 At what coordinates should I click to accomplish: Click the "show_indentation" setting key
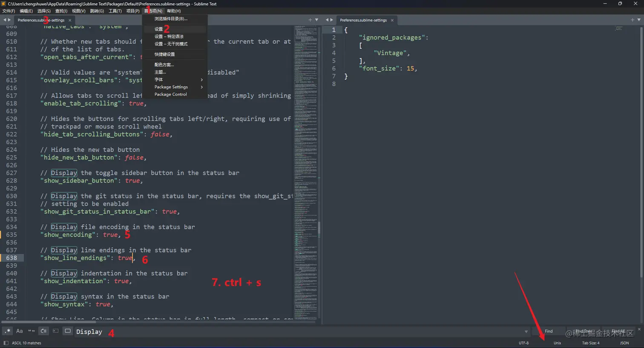[73, 281]
